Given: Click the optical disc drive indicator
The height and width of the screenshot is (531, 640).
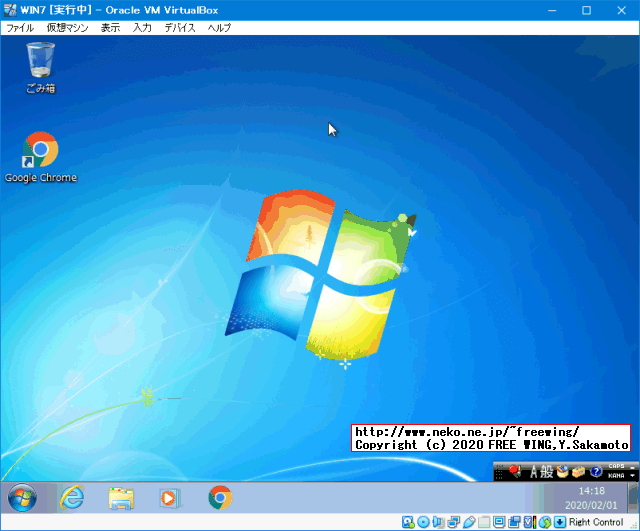Looking at the screenshot, I should pos(423,522).
